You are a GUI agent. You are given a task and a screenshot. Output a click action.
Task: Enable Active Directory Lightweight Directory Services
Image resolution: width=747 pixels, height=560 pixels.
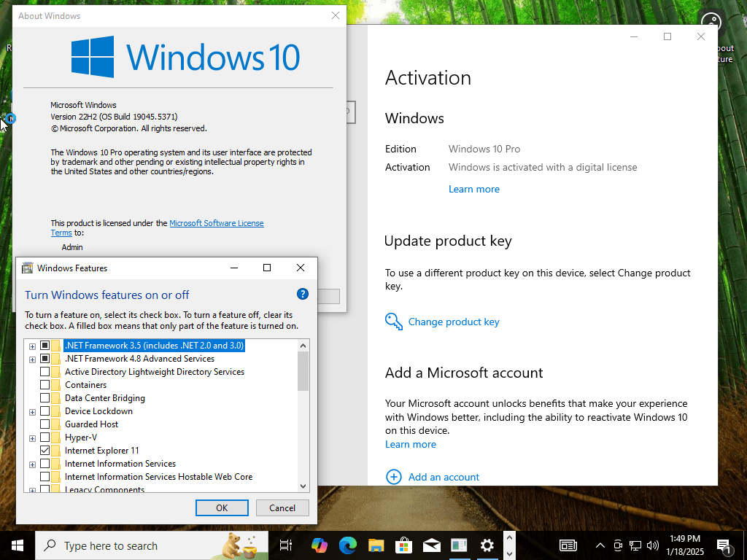point(44,371)
